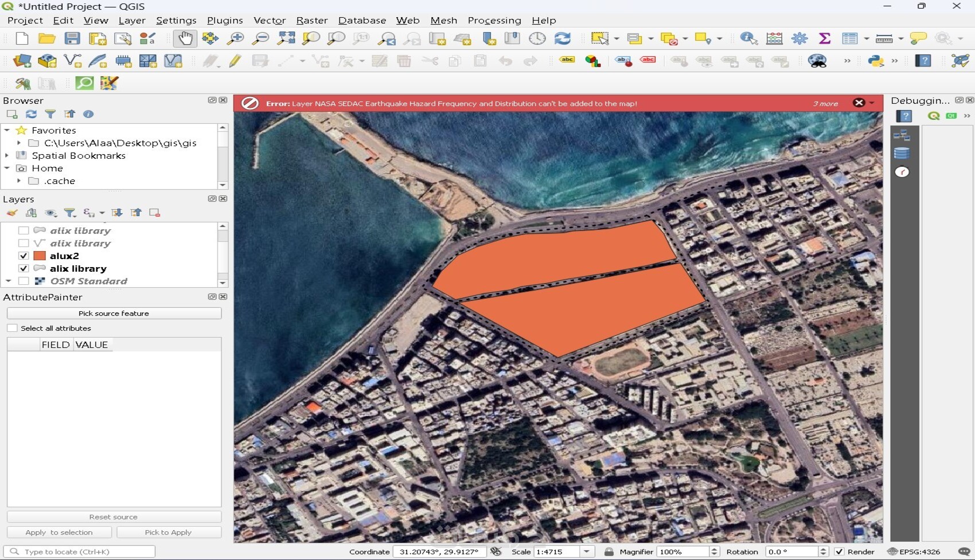
Task: Open the Identify Features tool
Action: (x=748, y=38)
